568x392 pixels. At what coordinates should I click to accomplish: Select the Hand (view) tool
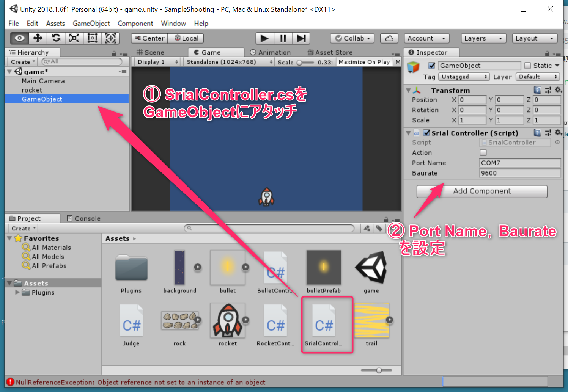(x=19, y=38)
